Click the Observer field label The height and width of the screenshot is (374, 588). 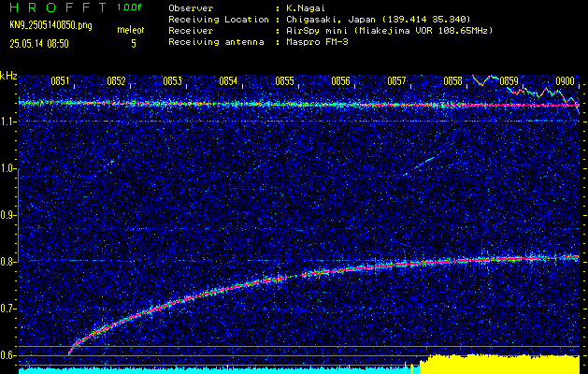(191, 7)
